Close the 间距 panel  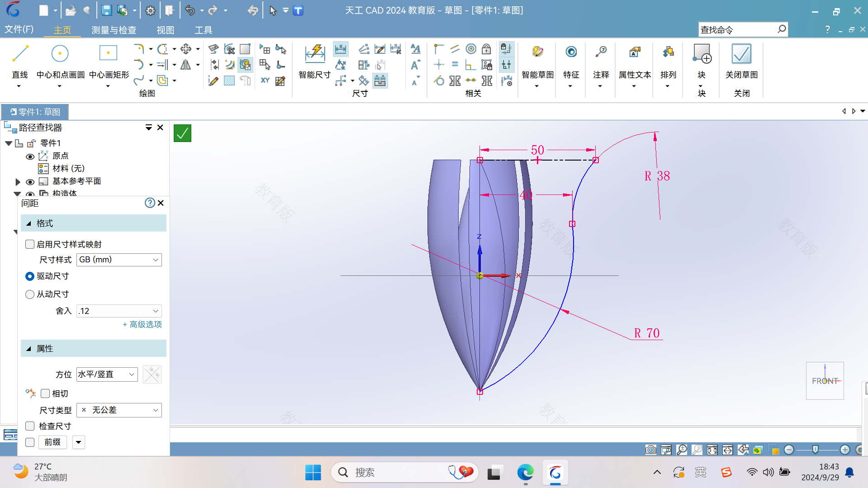tap(161, 203)
